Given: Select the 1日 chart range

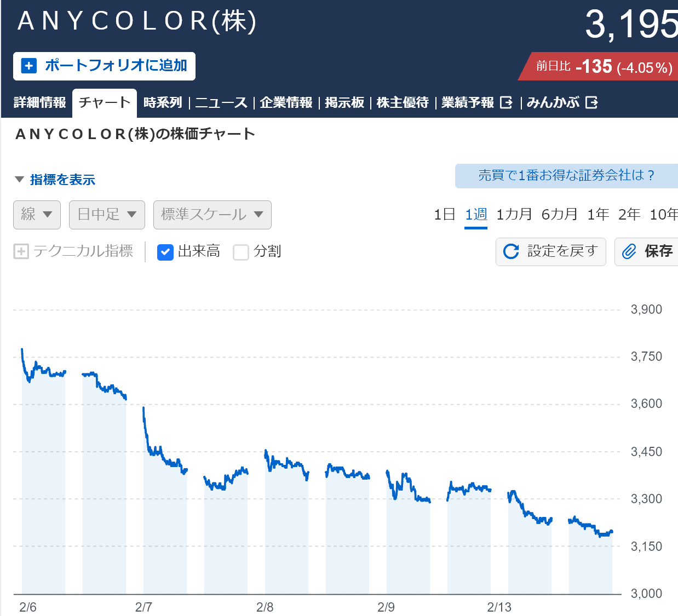Looking at the screenshot, I should coord(444,215).
